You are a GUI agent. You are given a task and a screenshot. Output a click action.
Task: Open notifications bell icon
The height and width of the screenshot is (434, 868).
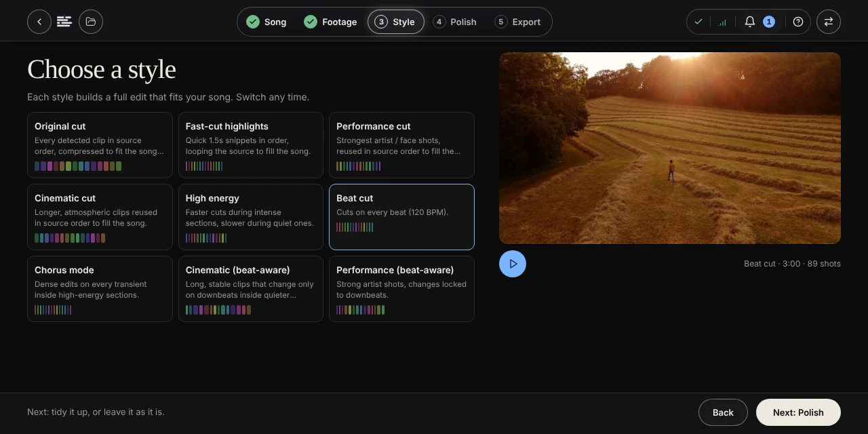750,22
